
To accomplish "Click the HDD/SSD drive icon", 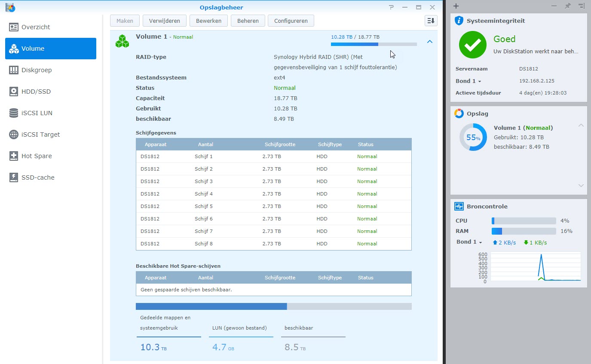I will tap(14, 92).
